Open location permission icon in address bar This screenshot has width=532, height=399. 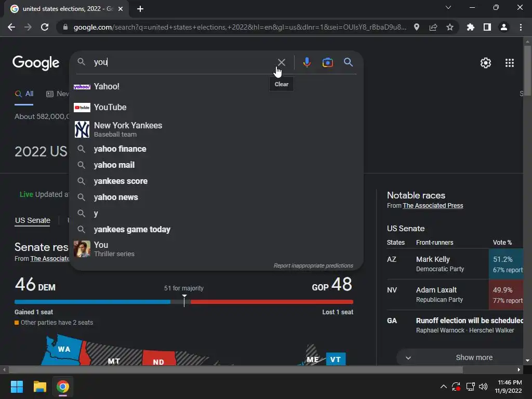pyautogui.click(x=417, y=27)
